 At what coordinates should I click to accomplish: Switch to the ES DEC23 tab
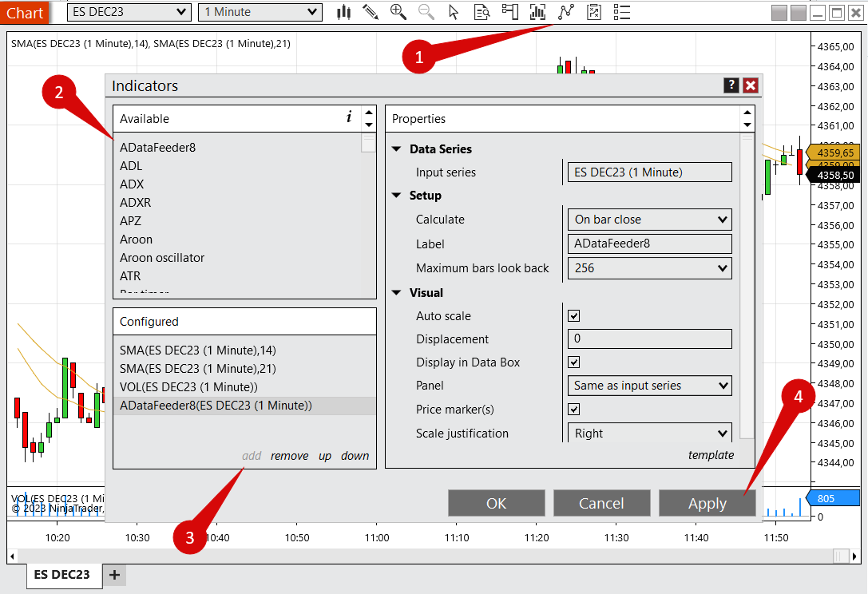[62, 575]
